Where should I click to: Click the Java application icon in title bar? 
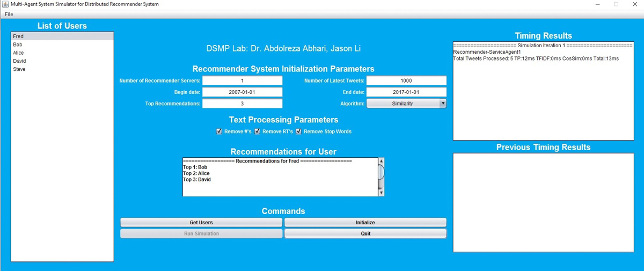coord(6,4)
